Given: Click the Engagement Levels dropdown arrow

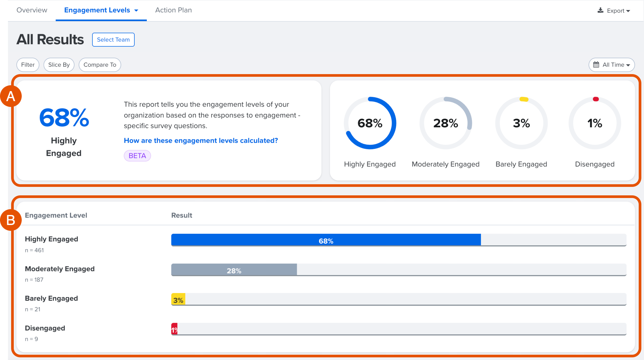Looking at the screenshot, I should 136,10.
